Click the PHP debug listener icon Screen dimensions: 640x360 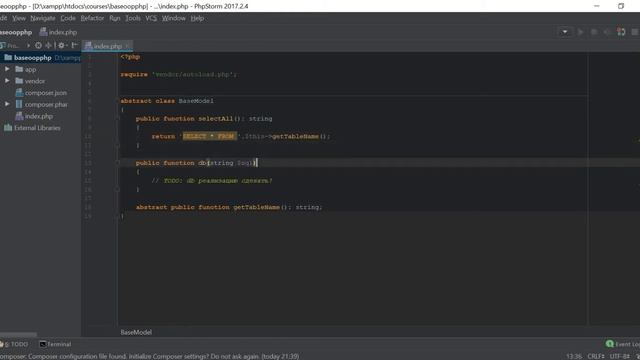[x=621, y=32]
